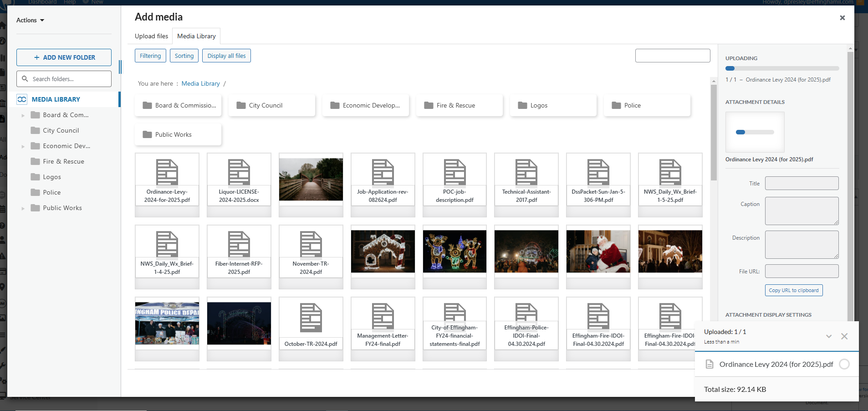Screen dimensions: 868x411
Task: Select the colorful reindeer lights photo
Action: pos(454,252)
